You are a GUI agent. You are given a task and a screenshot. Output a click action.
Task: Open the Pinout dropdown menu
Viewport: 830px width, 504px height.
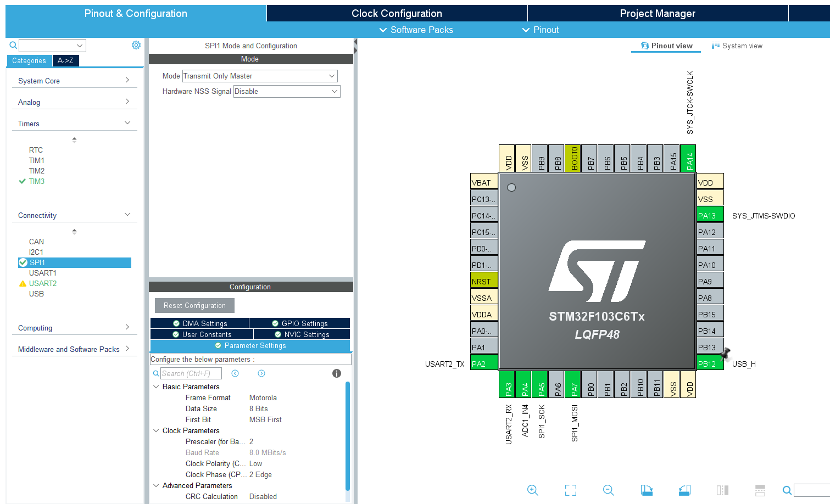click(x=541, y=30)
